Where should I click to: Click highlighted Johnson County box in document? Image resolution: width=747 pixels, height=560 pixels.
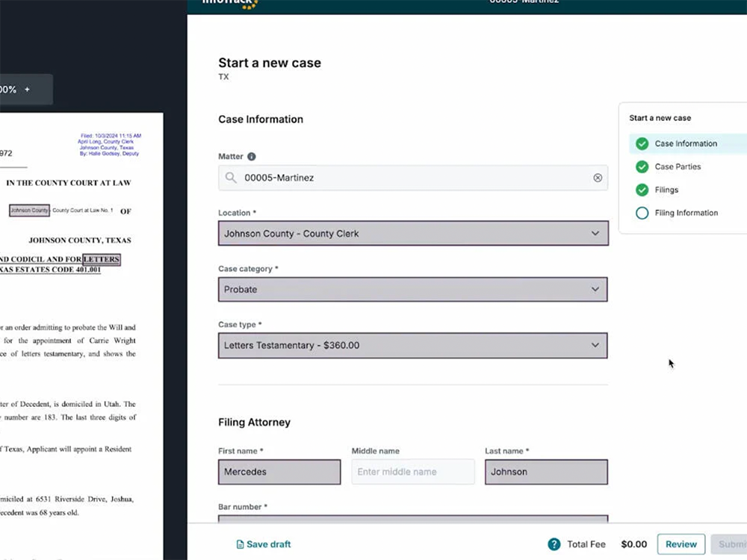(30, 211)
